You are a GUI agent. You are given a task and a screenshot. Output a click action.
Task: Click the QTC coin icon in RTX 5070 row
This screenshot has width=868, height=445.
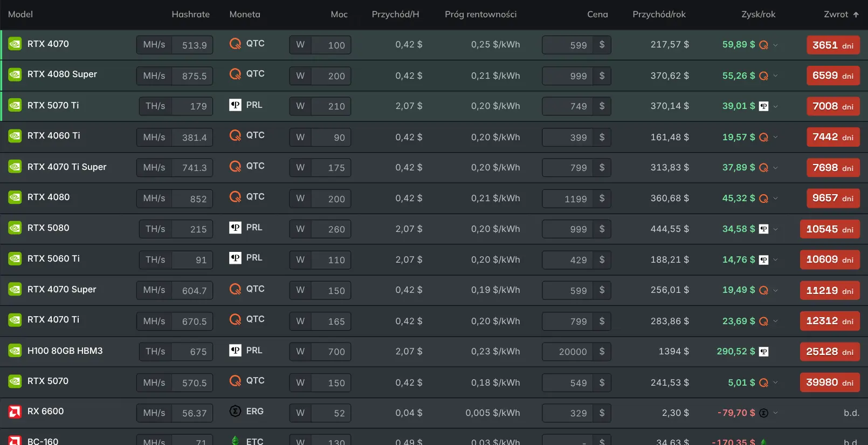coord(235,380)
